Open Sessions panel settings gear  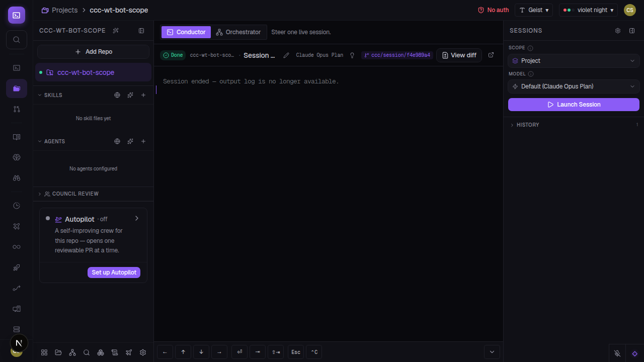coord(618,31)
